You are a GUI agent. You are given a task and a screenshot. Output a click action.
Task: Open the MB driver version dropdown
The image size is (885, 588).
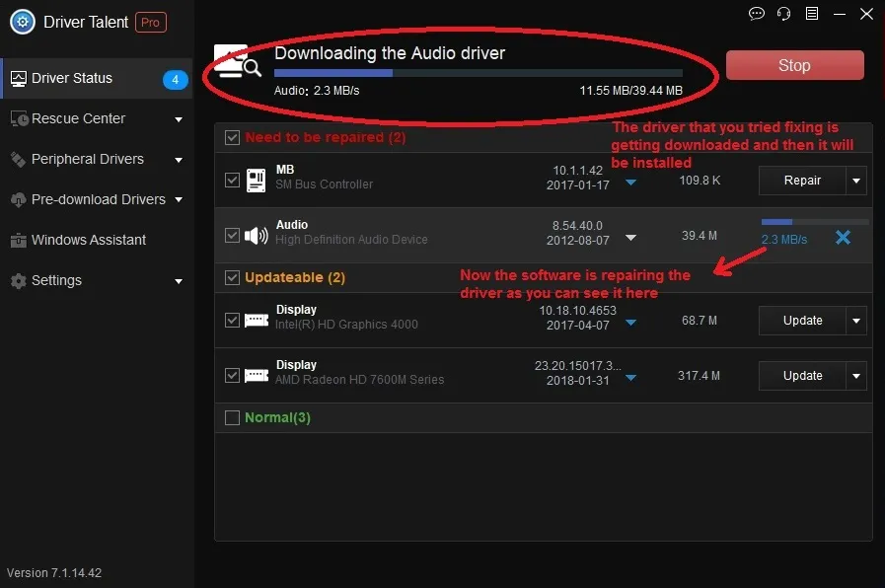point(631,183)
